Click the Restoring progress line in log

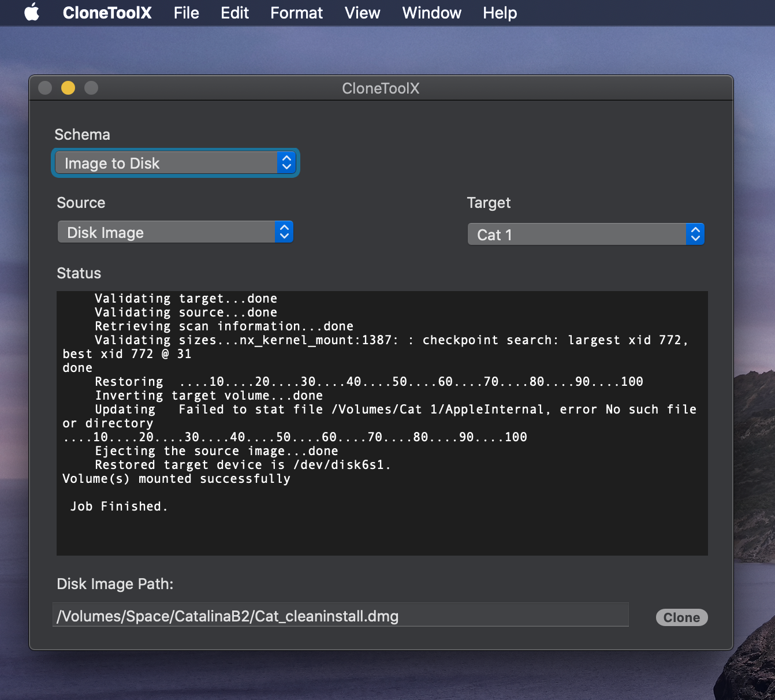coord(369,382)
